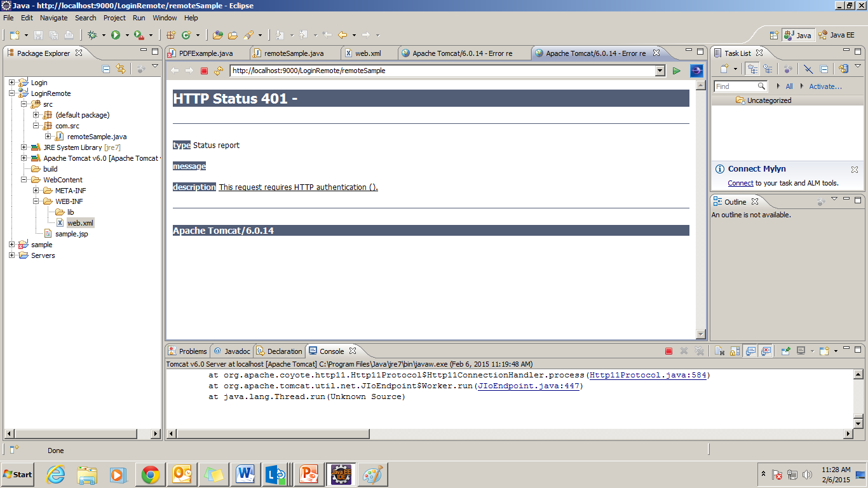Select the Java perspective button

coord(797,35)
